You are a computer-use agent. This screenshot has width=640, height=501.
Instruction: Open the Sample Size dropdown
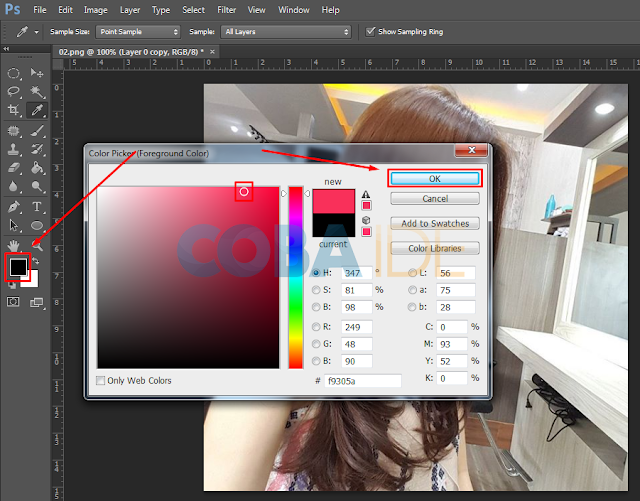coord(138,32)
